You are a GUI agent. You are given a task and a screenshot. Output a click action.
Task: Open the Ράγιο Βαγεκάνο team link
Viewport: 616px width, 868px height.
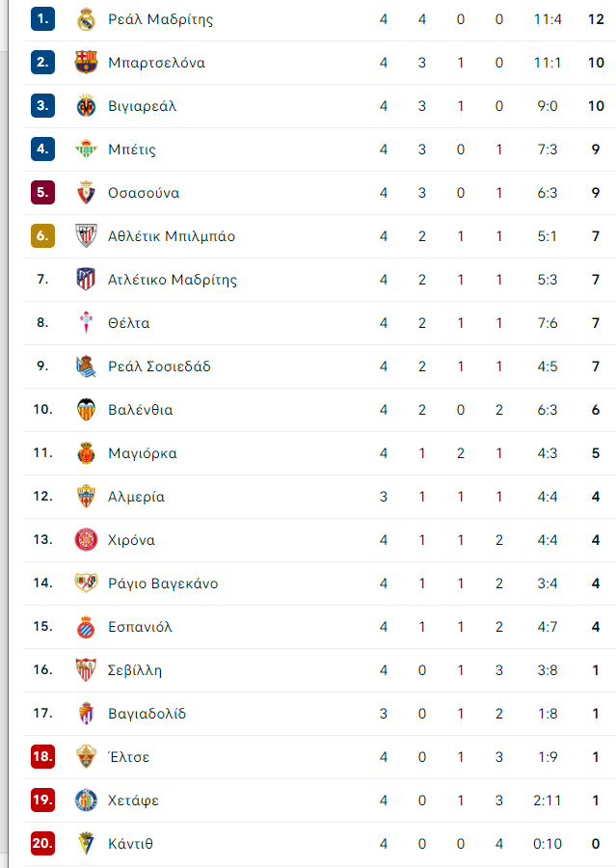(x=163, y=583)
